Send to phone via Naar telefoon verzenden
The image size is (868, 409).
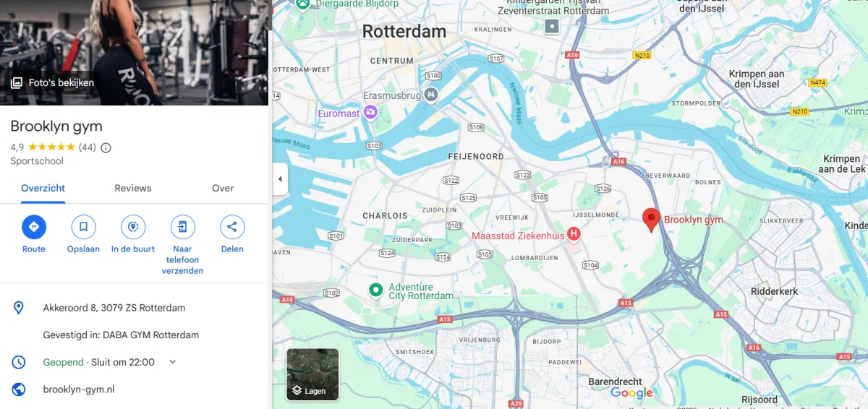(x=182, y=227)
